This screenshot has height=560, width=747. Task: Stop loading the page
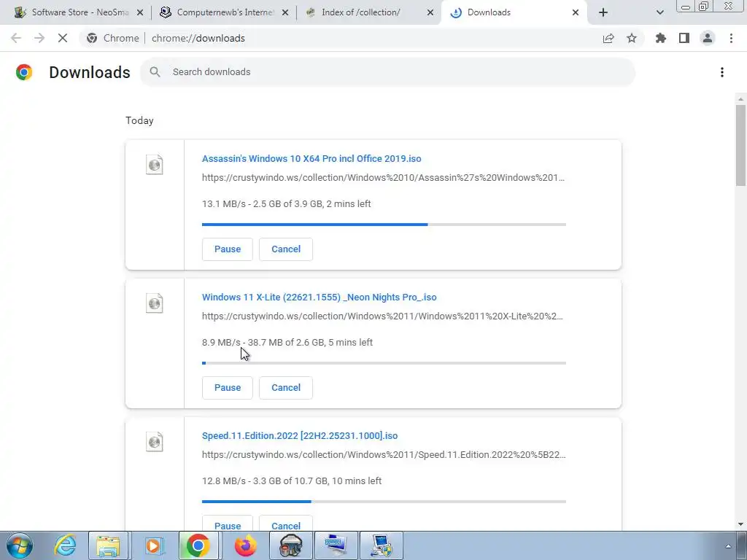pyautogui.click(x=63, y=38)
